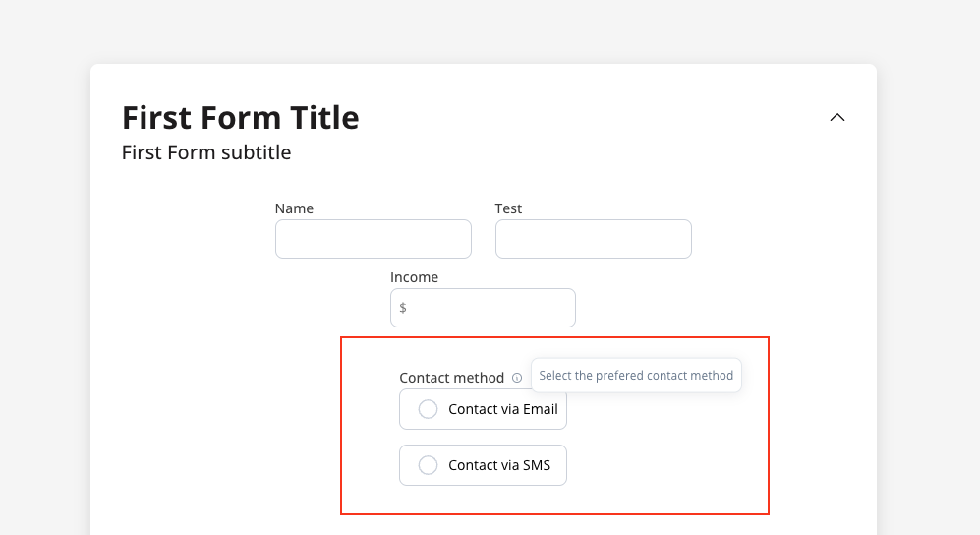Viewport: 980px width, 535px height.
Task: Click the Test field label
Action: click(508, 208)
